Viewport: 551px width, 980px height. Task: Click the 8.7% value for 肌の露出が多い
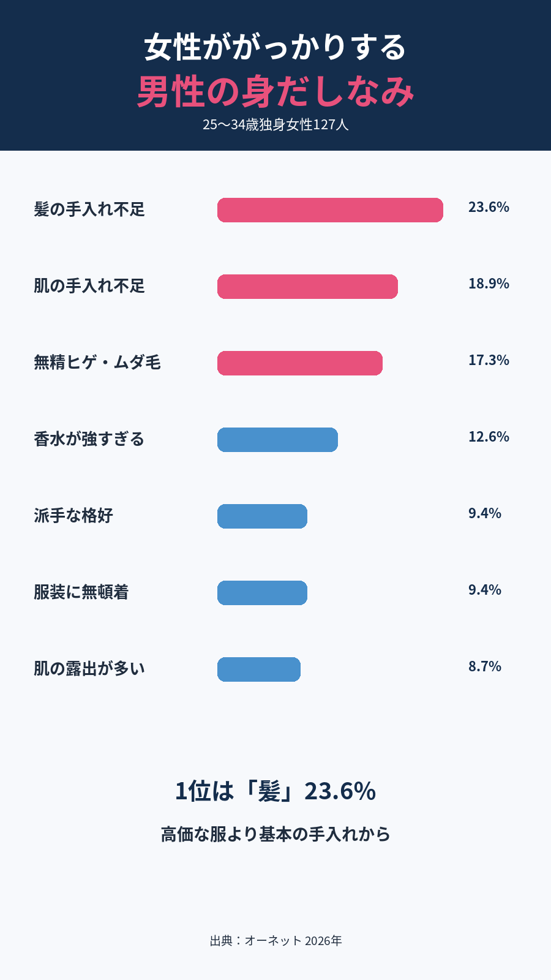click(485, 666)
